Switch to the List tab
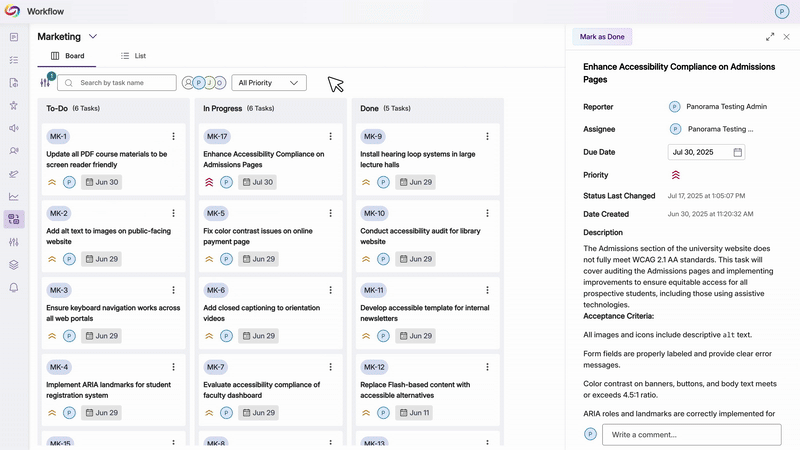The height and width of the screenshot is (450, 800). click(x=133, y=56)
